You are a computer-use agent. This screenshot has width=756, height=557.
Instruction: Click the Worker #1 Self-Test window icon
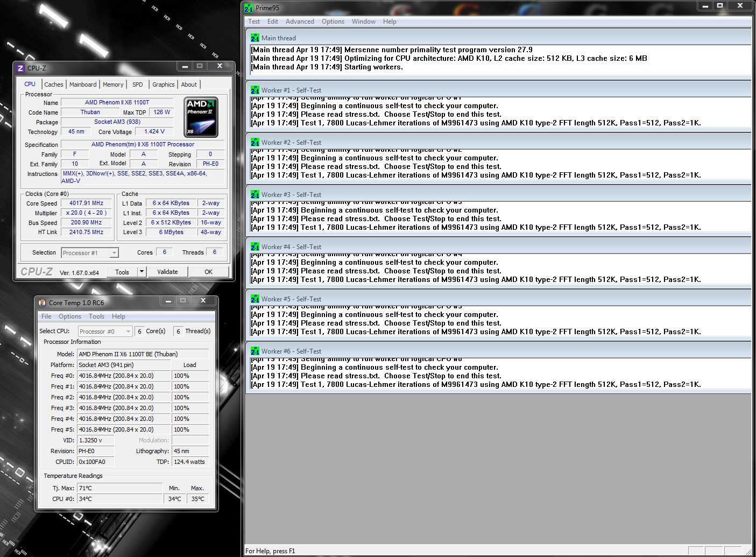255,90
